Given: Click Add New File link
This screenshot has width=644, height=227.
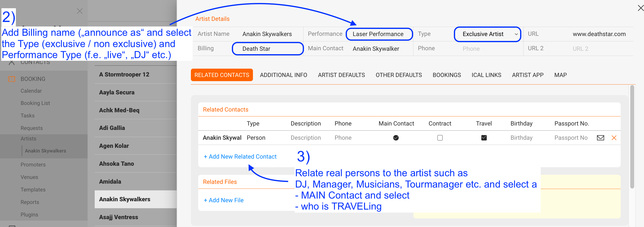Looking at the screenshot, I should 223,200.
